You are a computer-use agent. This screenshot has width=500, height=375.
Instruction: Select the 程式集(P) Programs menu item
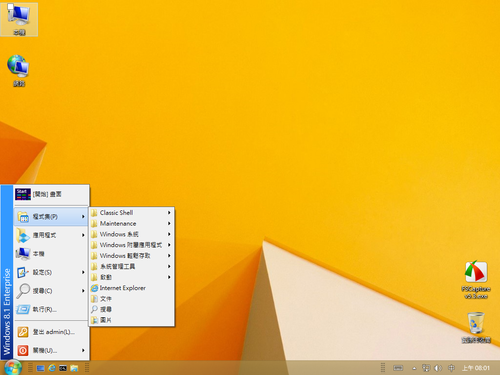(51, 217)
